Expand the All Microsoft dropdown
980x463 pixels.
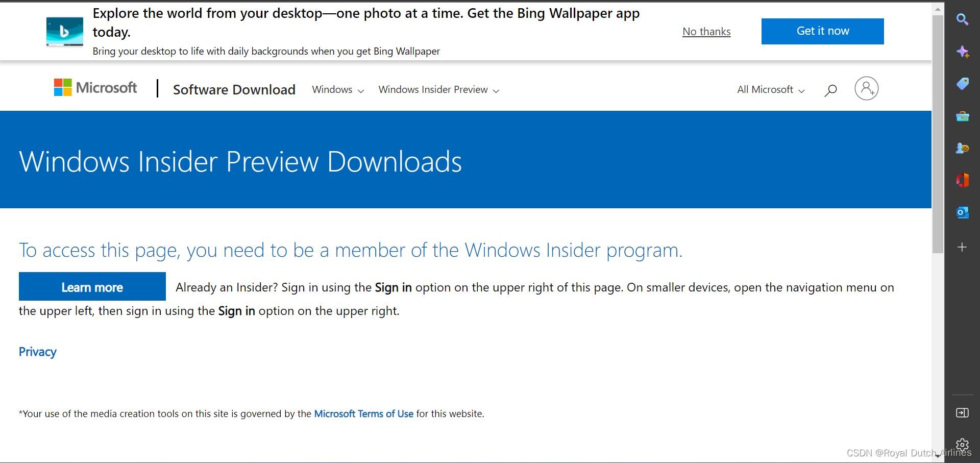click(771, 90)
